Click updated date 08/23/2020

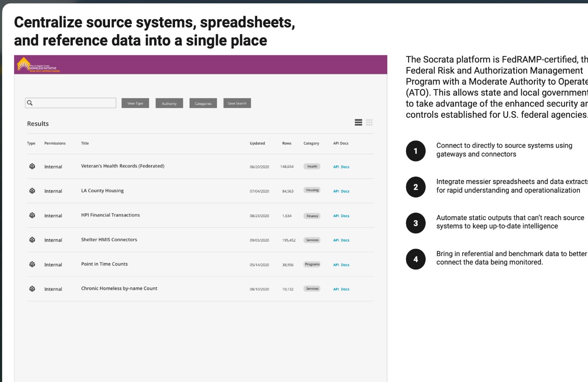[x=259, y=216]
